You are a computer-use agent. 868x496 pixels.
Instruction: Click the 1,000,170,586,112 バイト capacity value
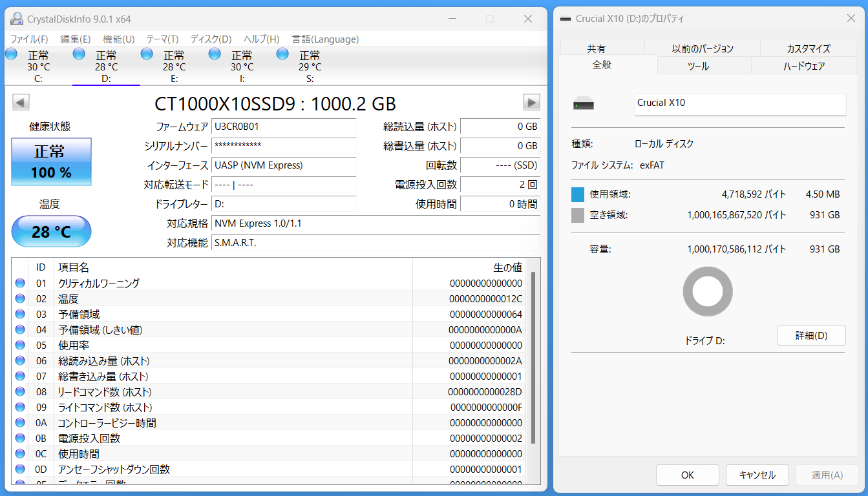[x=737, y=249]
